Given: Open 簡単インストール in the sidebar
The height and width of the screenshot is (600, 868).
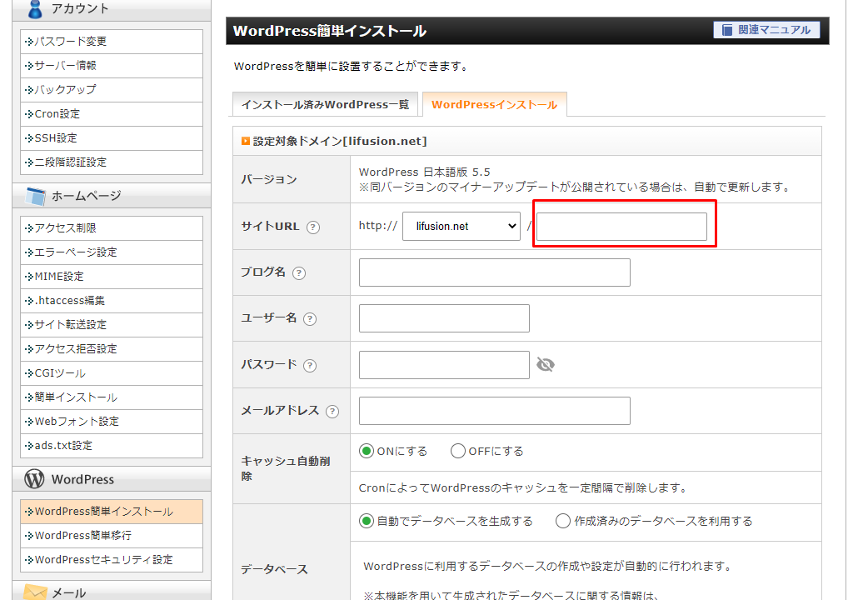Looking at the screenshot, I should click(112, 397).
